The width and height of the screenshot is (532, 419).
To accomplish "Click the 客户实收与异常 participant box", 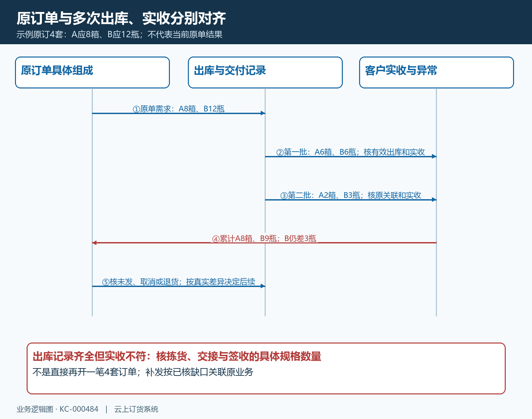I will point(437,72).
